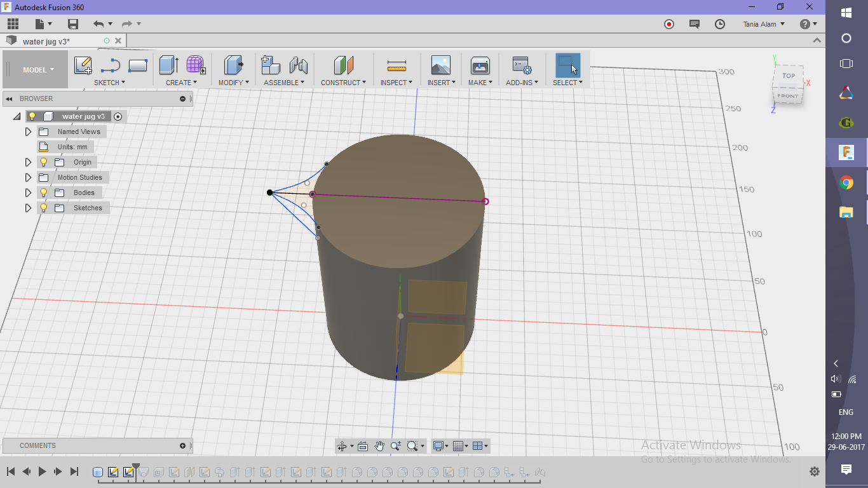Screen dimensions: 868x488
Task: Open the data panel grid icon
Action: [x=13, y=24]
